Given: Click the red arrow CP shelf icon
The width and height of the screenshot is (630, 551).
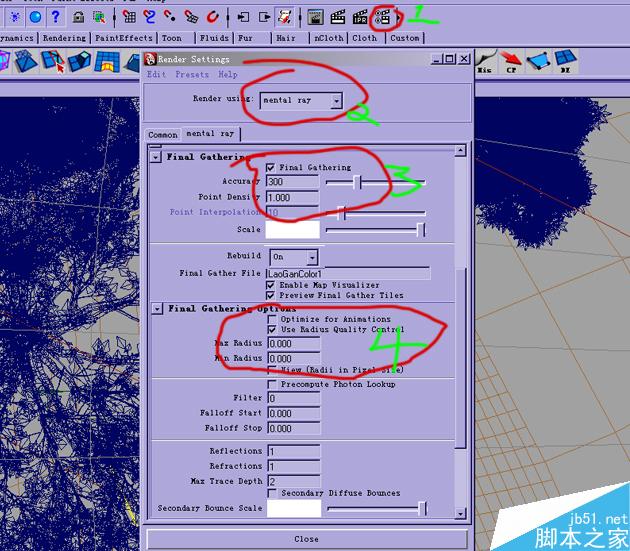Looking at the screenshot, I should [511, 61].
